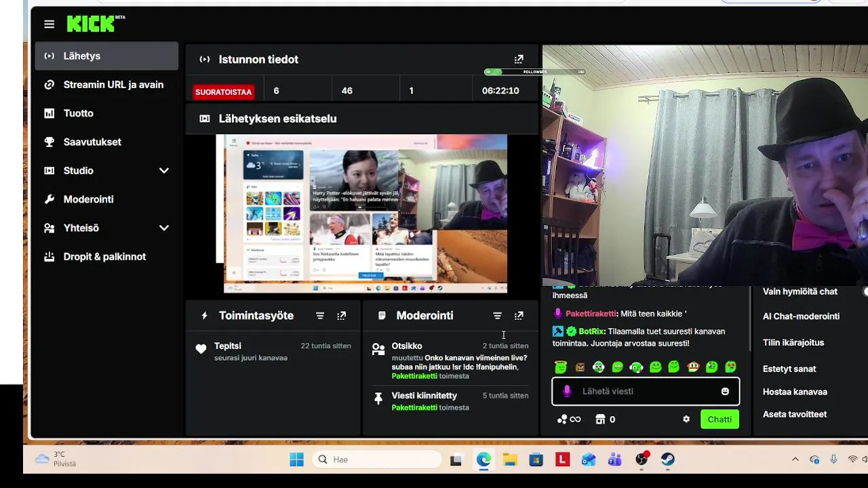Screen dimensions: 868x488
Task: Open Steam from the taskbar
Action: tap(668, 460)
